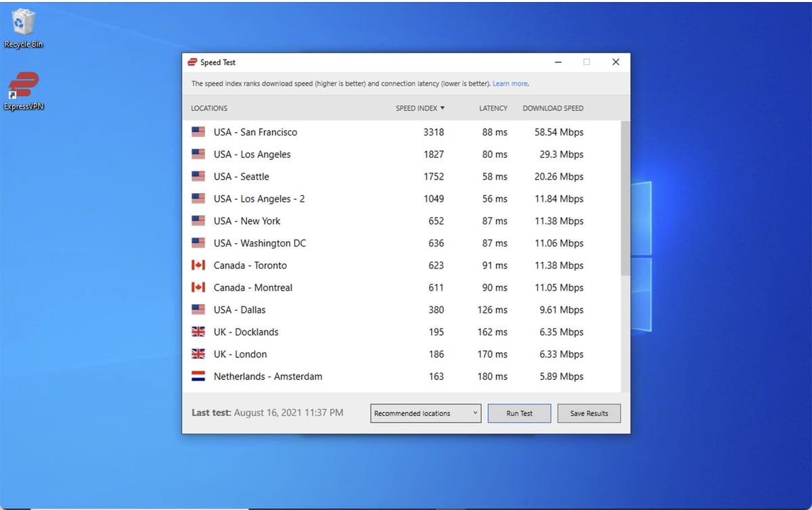This screenshot has height=510, width=812.
Task: Click the USA flag beside Dallas
Action: tap(198, 310)
